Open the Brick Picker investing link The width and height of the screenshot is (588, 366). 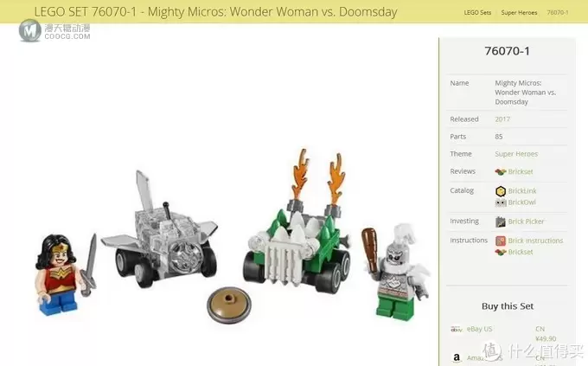point(526,222)
